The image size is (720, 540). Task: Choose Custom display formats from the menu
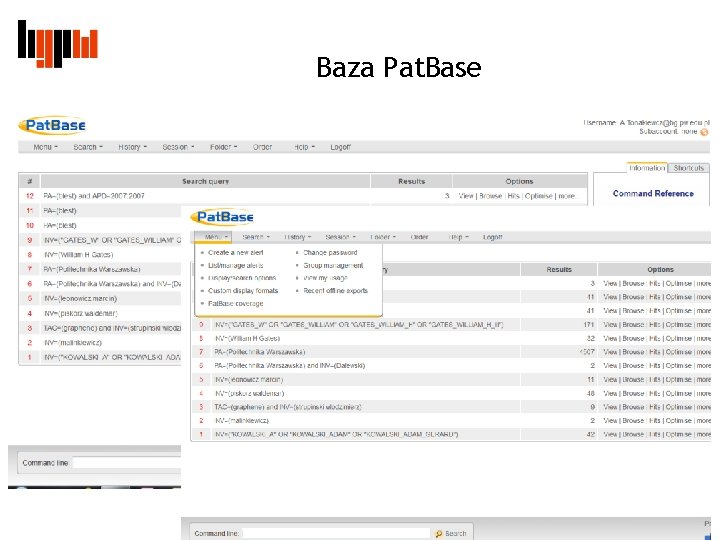coord(243,291)
